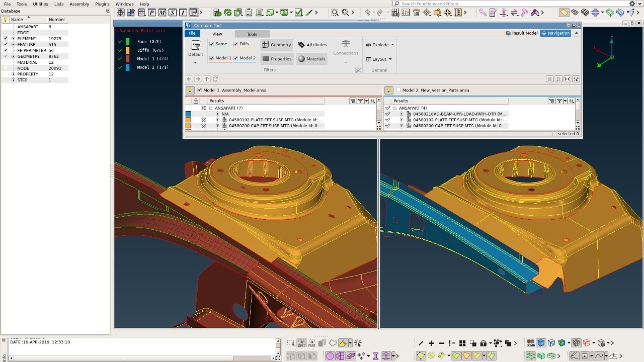Select the View tab in Compare Tool
The width and height of the screenshot is (644, 362).
click(217, 34)
